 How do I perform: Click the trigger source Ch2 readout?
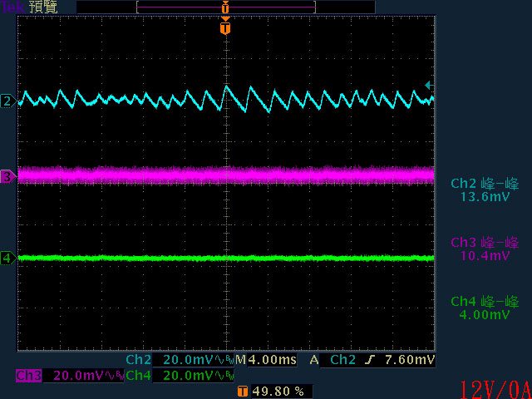[343, 360]
